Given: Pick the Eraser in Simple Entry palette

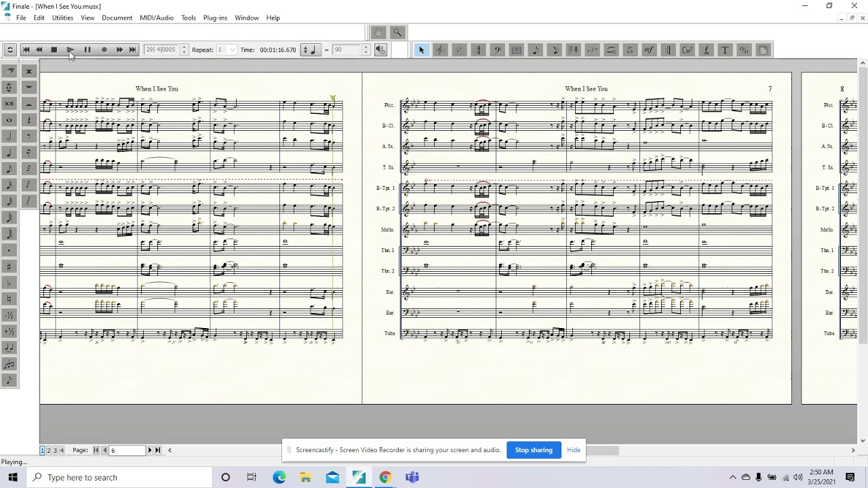Looking at the screenshot, I should point(9,70).
